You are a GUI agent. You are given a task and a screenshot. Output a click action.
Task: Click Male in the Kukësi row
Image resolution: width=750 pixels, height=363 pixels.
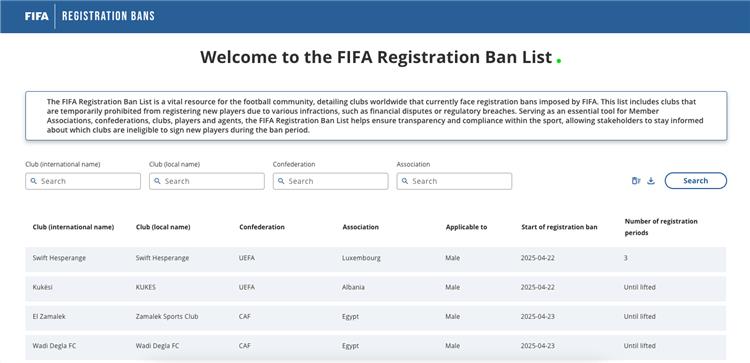pos(452,287)
